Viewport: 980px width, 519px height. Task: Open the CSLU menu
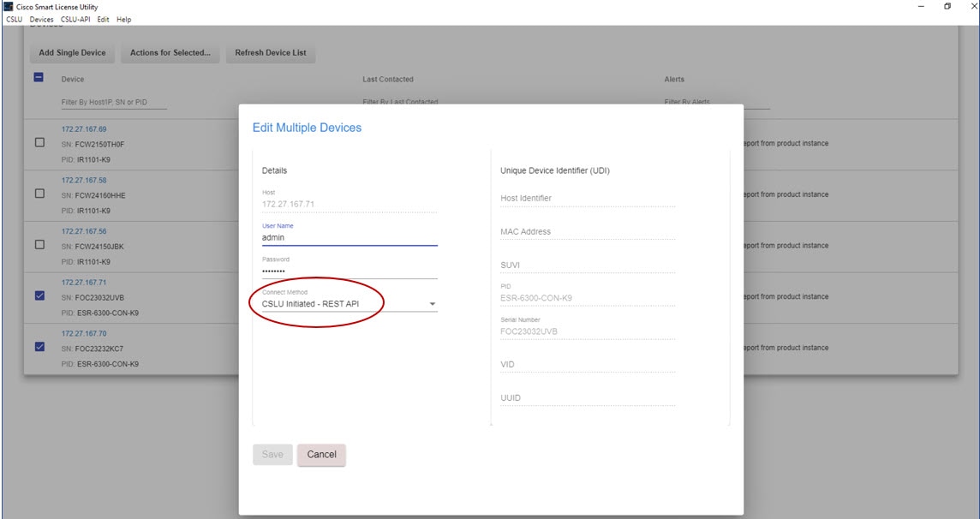tap(14, 20)
